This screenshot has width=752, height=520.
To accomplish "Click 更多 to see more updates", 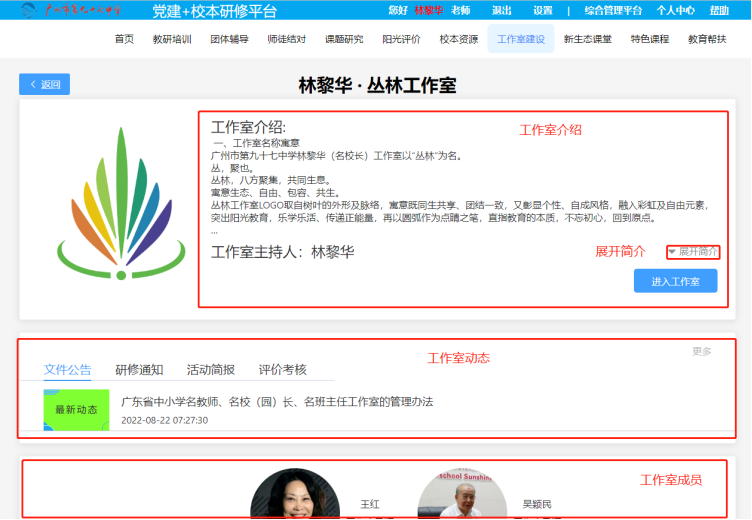I will click(702, 351).
